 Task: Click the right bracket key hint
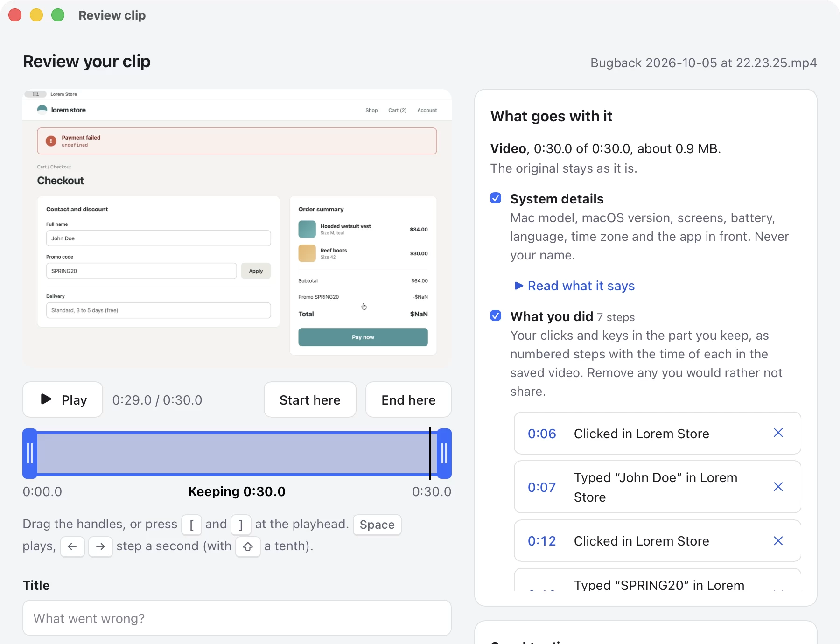[241, 525]
